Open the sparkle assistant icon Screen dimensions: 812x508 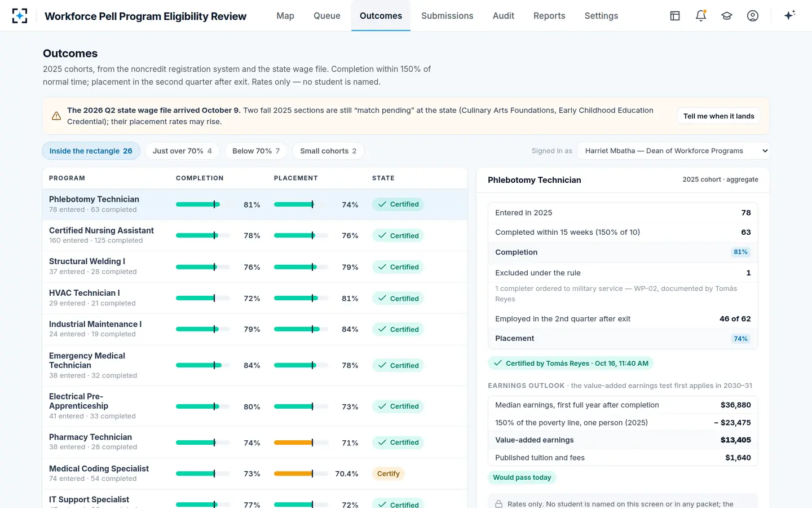click(x=789, y=15)
